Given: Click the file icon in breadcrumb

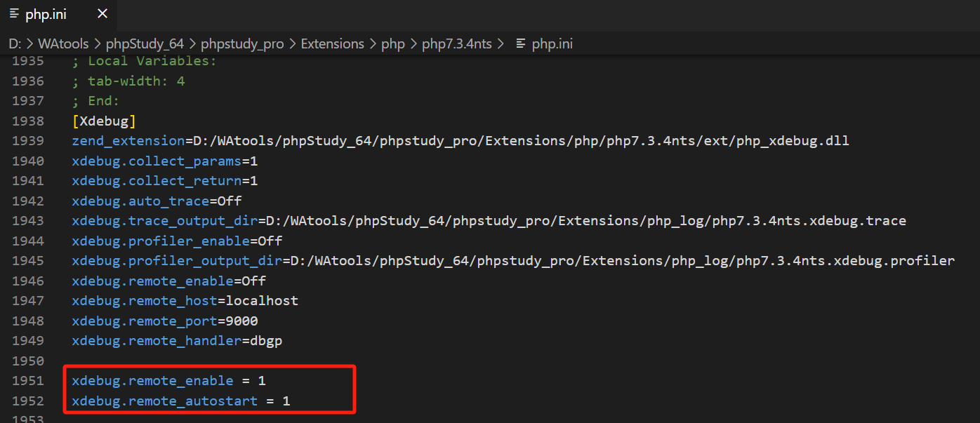Looking at the screenshot, I should pos(520,43).
